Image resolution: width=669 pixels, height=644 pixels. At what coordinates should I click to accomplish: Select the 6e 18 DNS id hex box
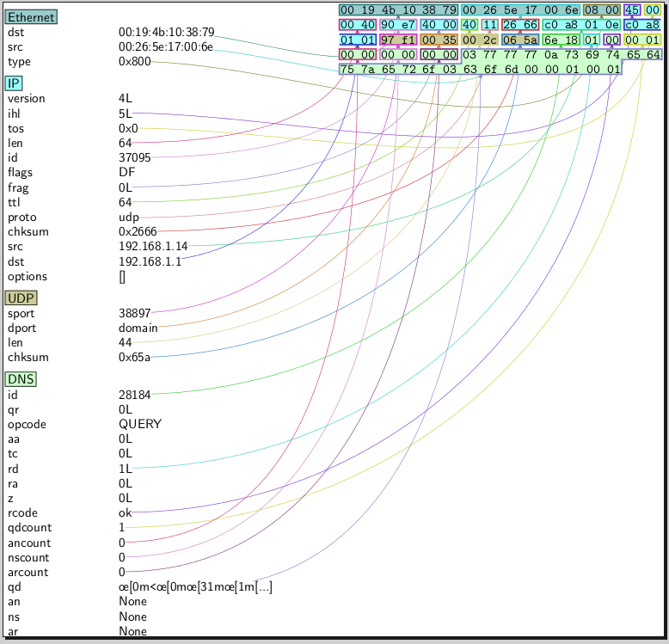561,40
